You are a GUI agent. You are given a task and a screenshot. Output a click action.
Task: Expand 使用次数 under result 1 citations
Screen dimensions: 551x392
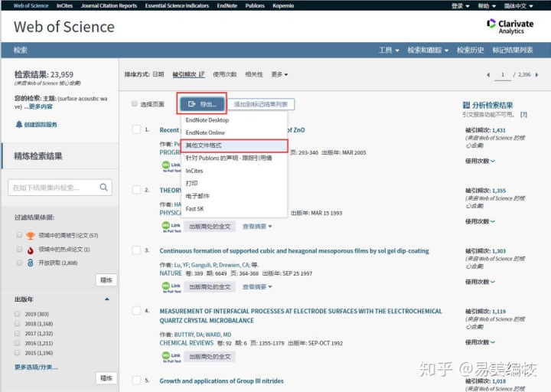coord(480,161)
